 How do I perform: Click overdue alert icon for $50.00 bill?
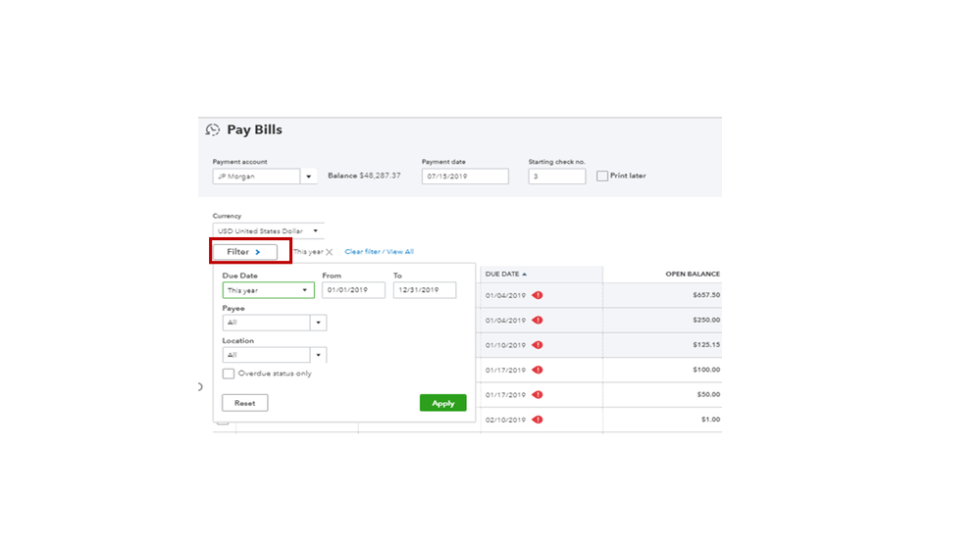538,395
